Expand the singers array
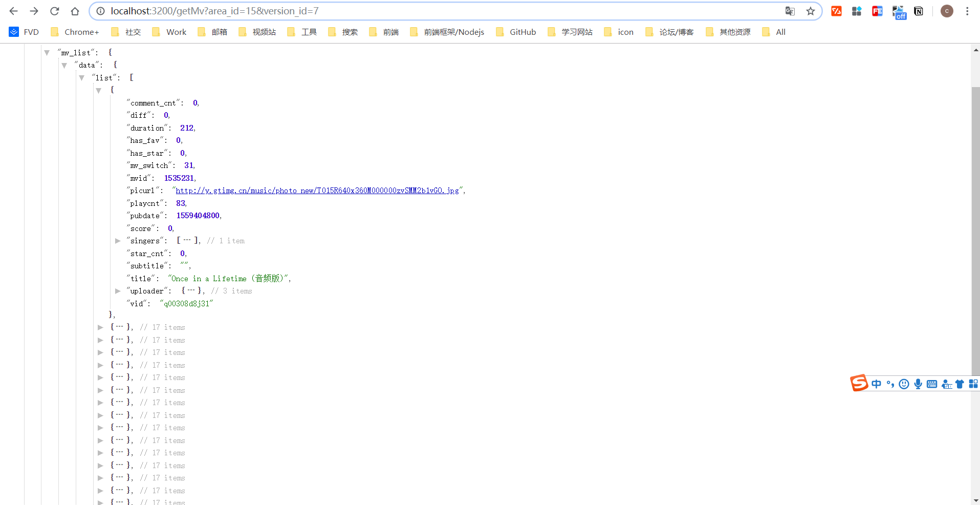Viewport: 980px width, 505px height. (x=118, y=241)
